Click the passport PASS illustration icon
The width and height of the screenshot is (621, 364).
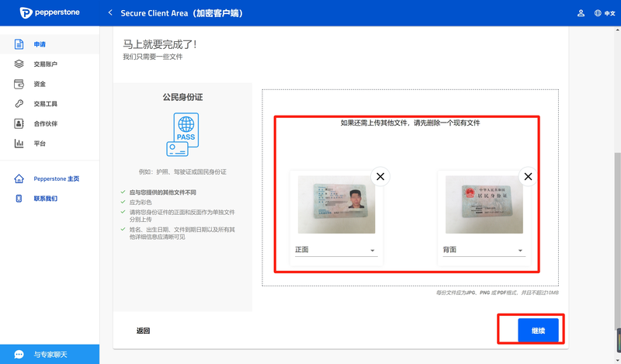(182, 135)
